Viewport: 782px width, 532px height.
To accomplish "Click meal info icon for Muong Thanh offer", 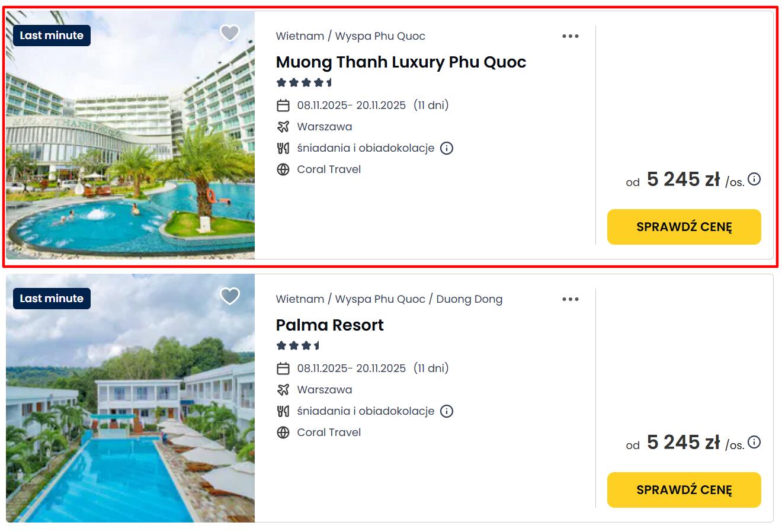I will pos(447,148).
